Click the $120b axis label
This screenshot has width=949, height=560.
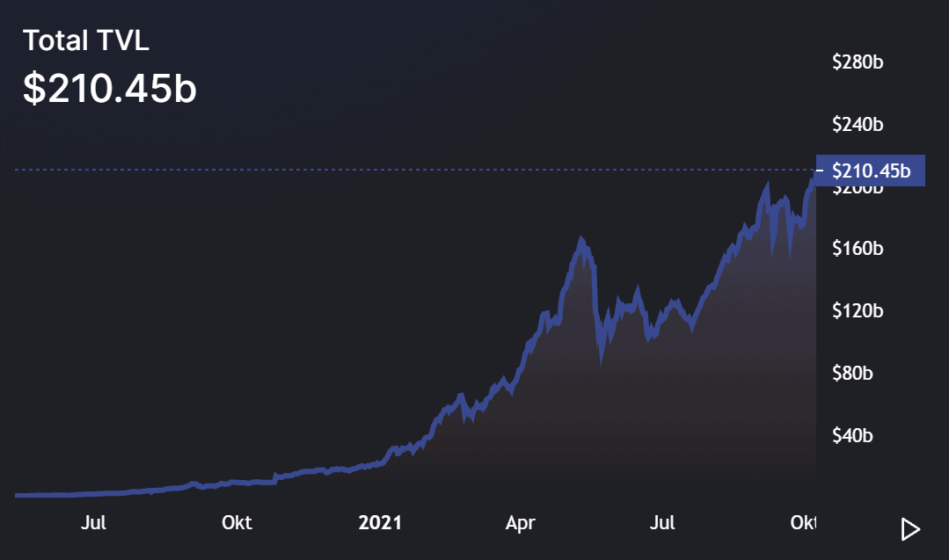click(x=858, y=310)
